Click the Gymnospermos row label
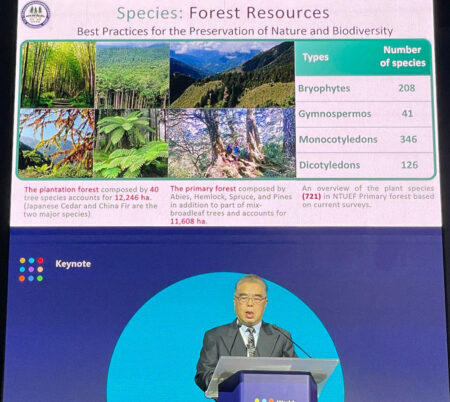Image resolution: width=450 pixels, height=402 pixels. (x=334, y=114)
